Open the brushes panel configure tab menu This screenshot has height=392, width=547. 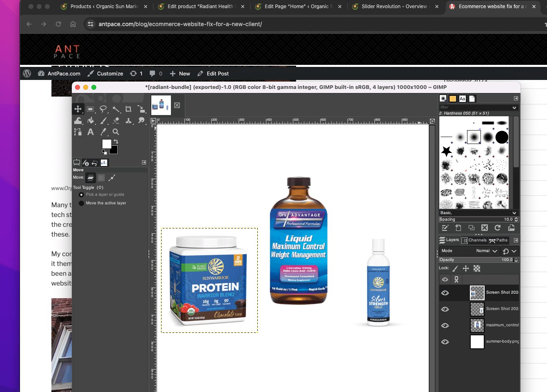pos(516,98)
